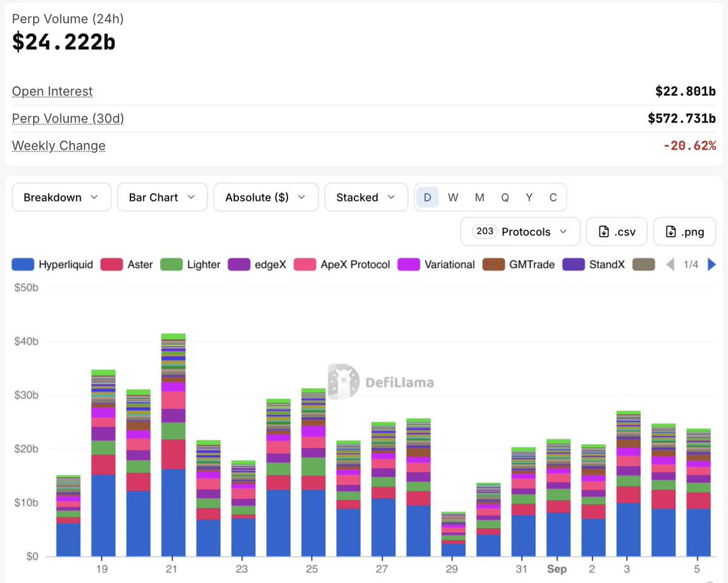Click the bar above Sep label
This screenshot has height=583, width=728.
click(559, 497)
